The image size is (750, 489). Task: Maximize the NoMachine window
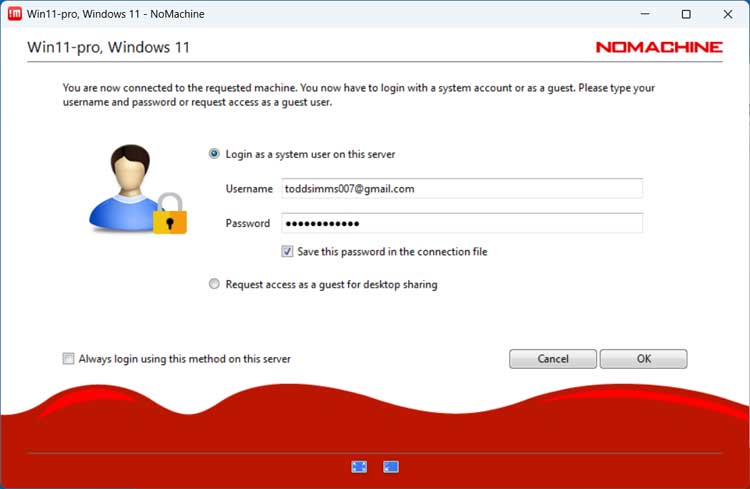[686, 14]
